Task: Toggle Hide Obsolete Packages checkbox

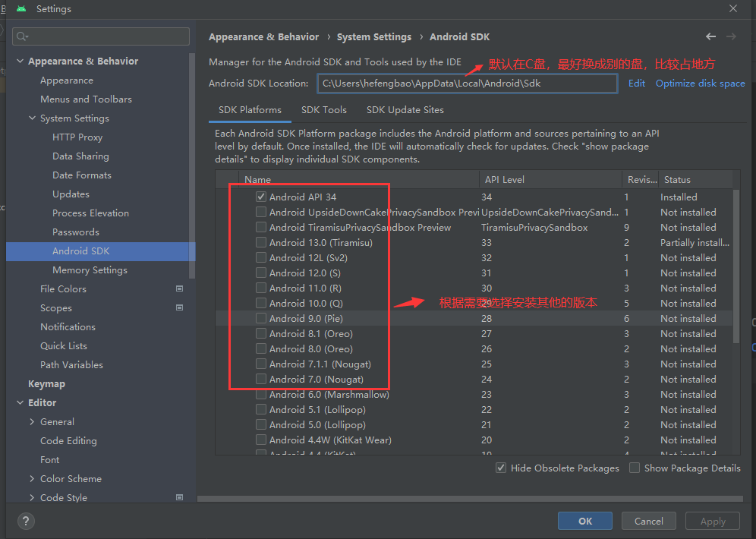Action: (501, 468)
